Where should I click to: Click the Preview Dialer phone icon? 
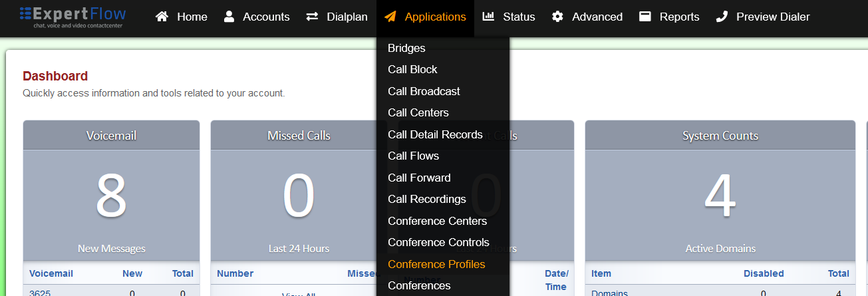(722, 17)
